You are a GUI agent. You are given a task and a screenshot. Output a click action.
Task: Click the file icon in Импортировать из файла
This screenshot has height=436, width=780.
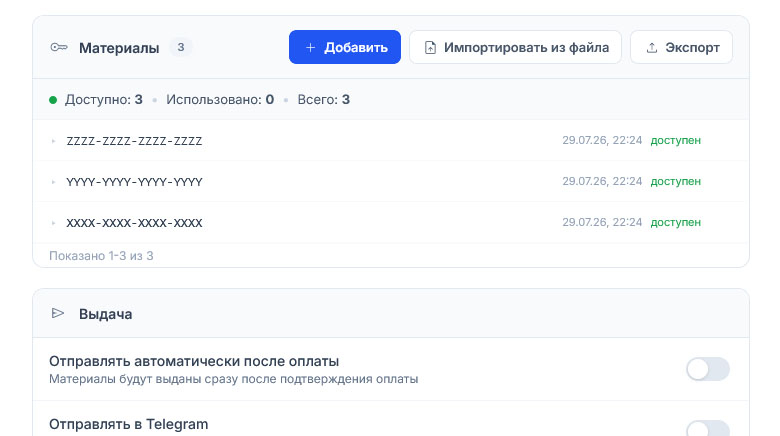pyautogui.click(x=430, y=48)
